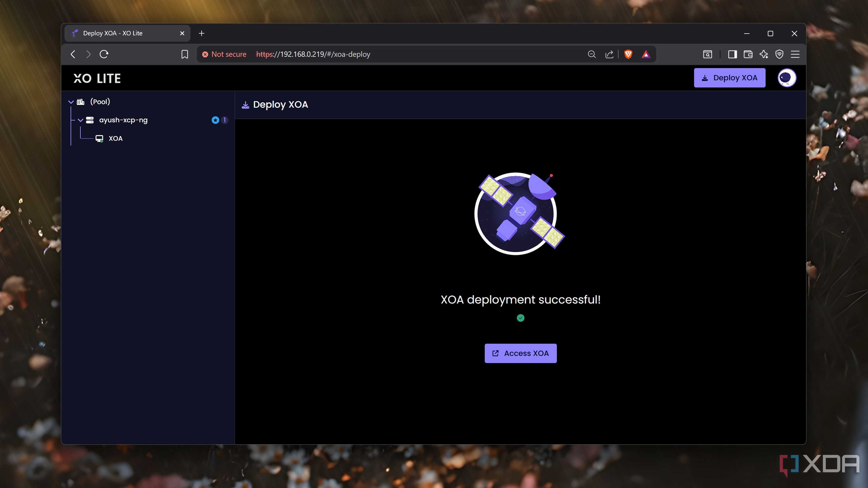Image resolution: width=868 pixels, height=488 pixels.
Task: Open the zoom control icon
Action: coord(592,54)
